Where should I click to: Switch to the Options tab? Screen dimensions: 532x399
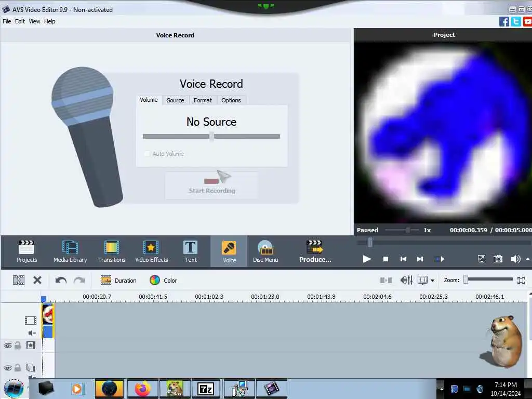[231, 100]
